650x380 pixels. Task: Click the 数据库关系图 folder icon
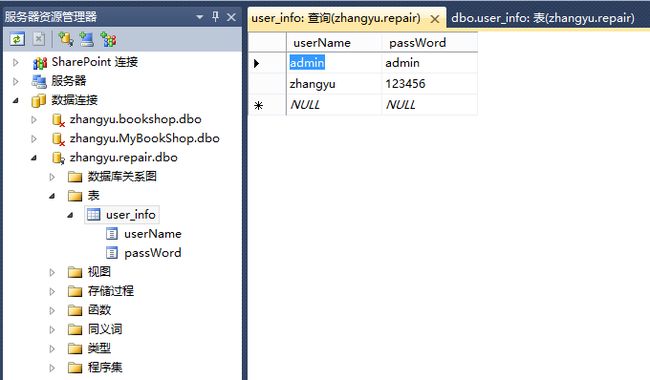point(75,177)
